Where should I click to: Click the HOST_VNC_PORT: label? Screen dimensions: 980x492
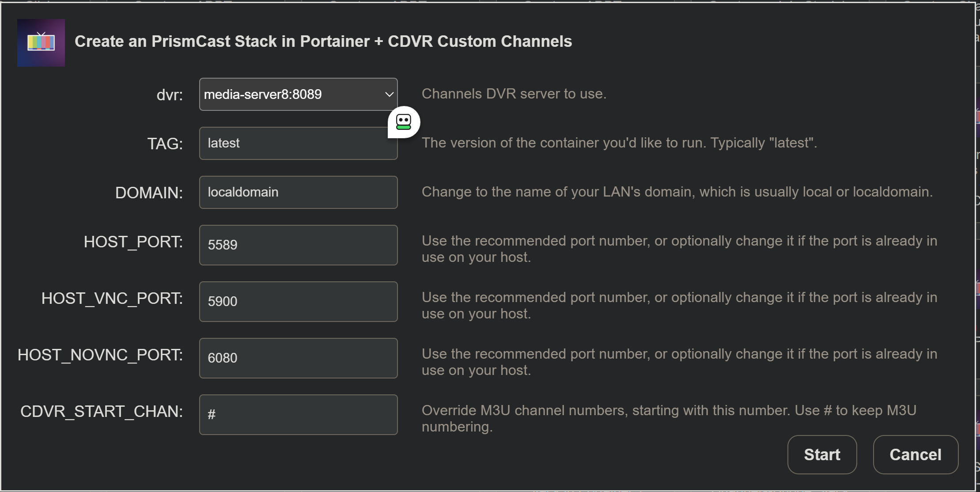112,299
